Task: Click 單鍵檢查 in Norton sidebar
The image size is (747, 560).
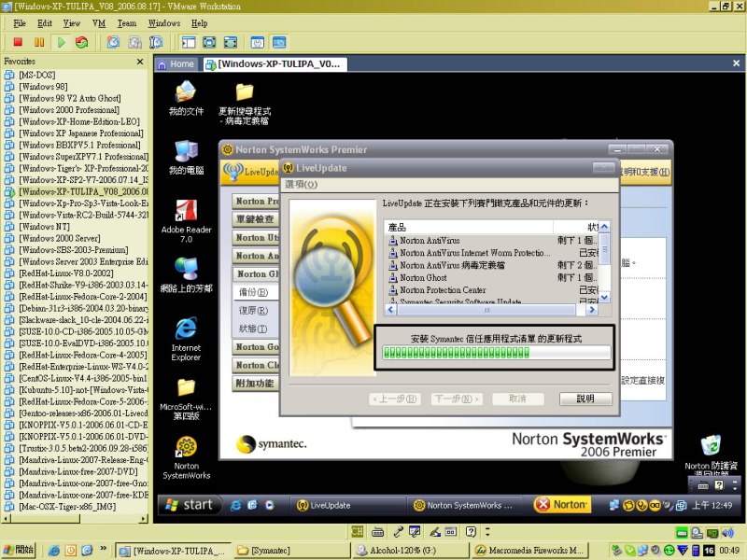Action: 256,219
